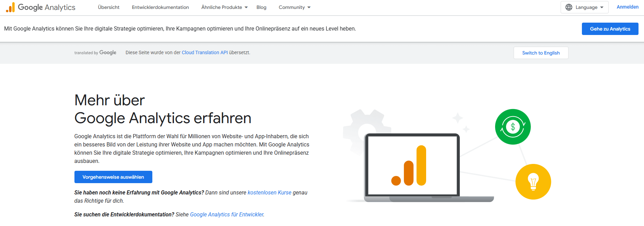The image size is (644, 226).
Task: Click the globe icon in Language selector
Action: click(x=569, y=7)
